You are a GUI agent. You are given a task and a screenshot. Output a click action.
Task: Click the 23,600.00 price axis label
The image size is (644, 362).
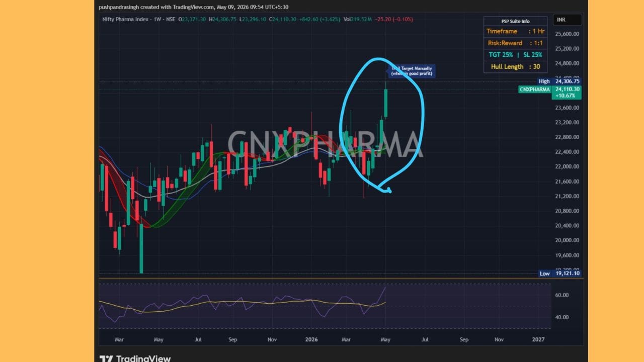pos(567,108)
